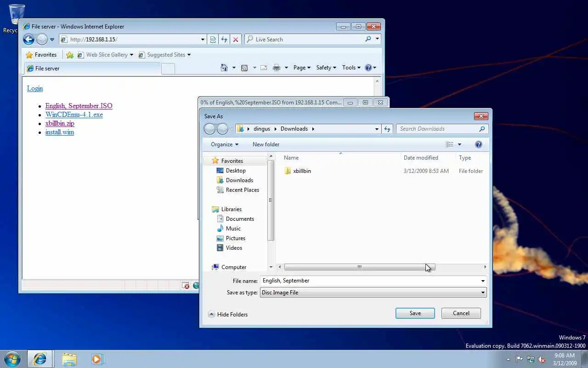Toggle the Compatibility View icon in IE

pos(213,40)
